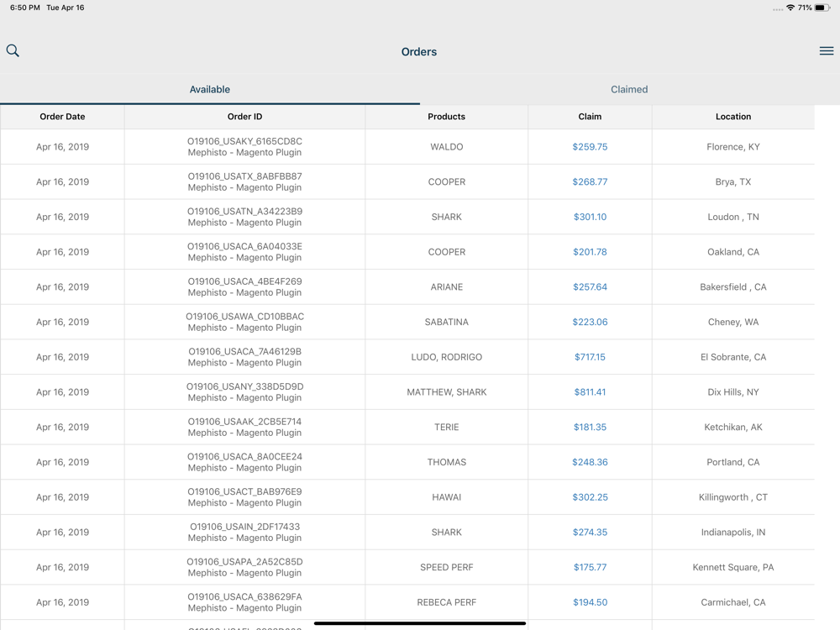Image resolution: width=840 pixels, height=630 pixels.
Task: Select order ID O19106_USATX_8ABFBB87
Action: 244,176
